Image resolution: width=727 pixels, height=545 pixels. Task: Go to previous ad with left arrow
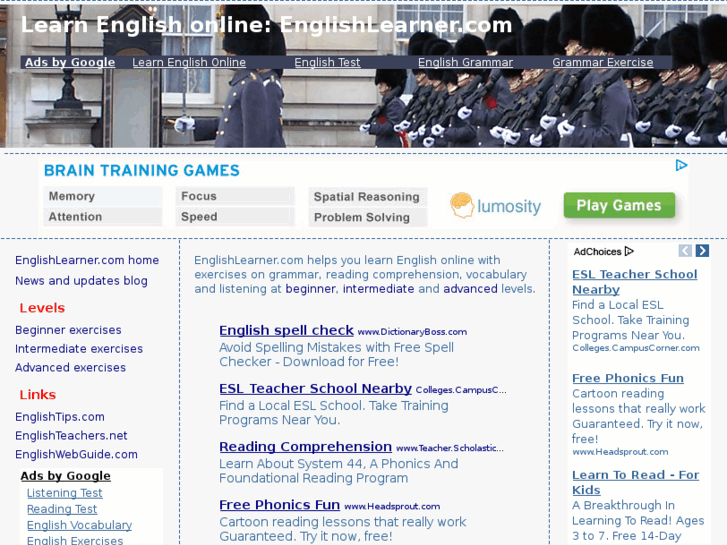685,251
